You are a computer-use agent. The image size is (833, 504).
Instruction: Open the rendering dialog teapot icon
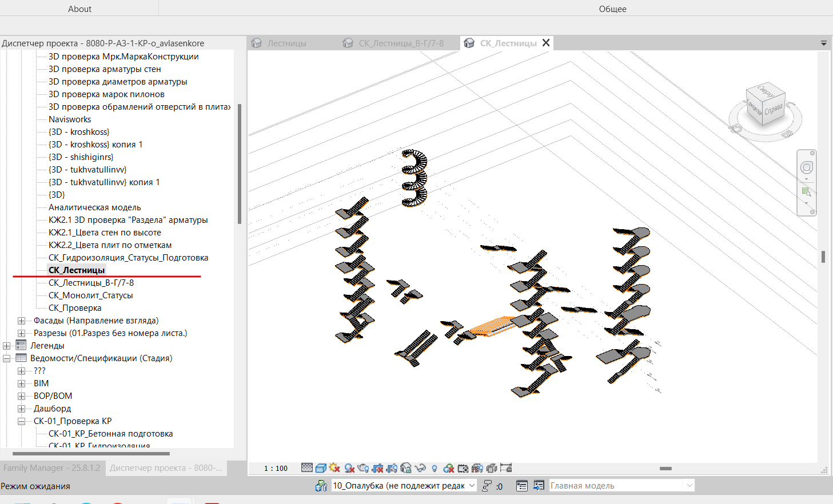click(x=363, y=468)
